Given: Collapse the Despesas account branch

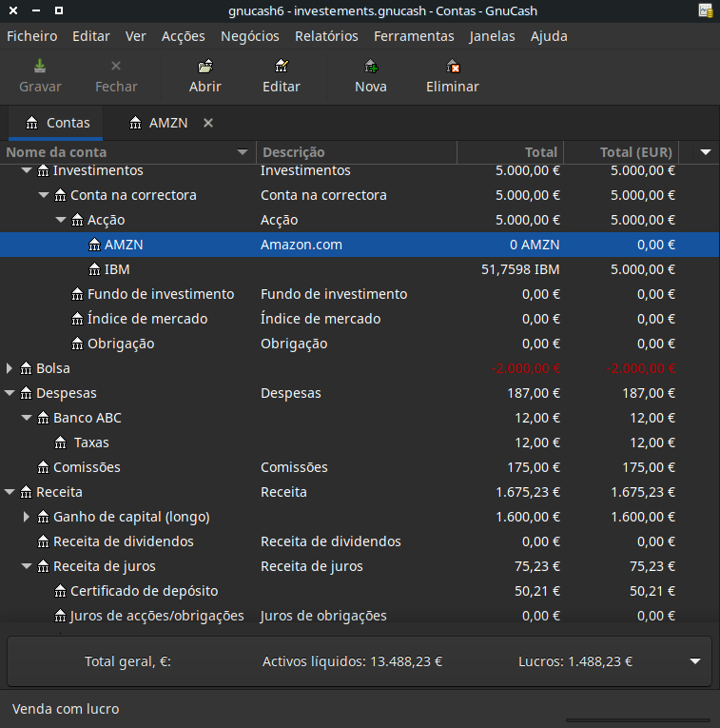Looking at the screenshot, I should click(10, 393).
